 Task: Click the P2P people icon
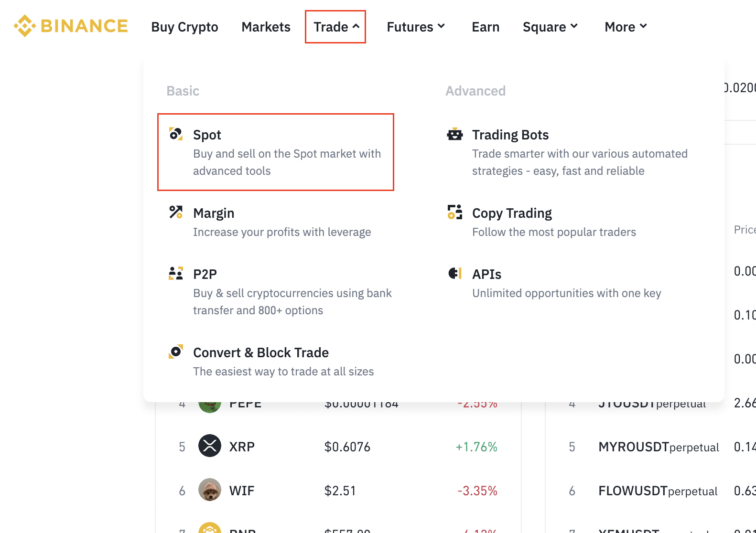[x=176, y=273]
